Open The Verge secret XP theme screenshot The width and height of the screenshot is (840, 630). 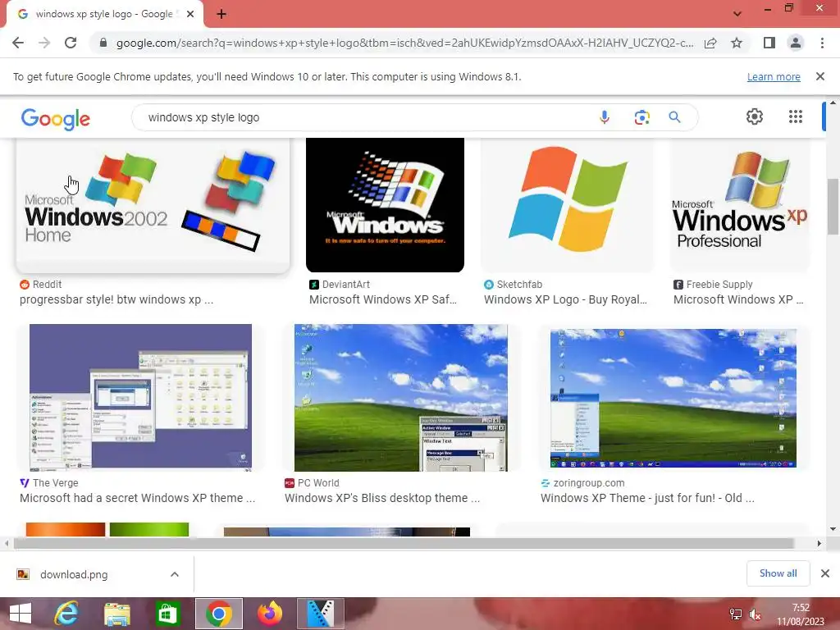point(140,398)
